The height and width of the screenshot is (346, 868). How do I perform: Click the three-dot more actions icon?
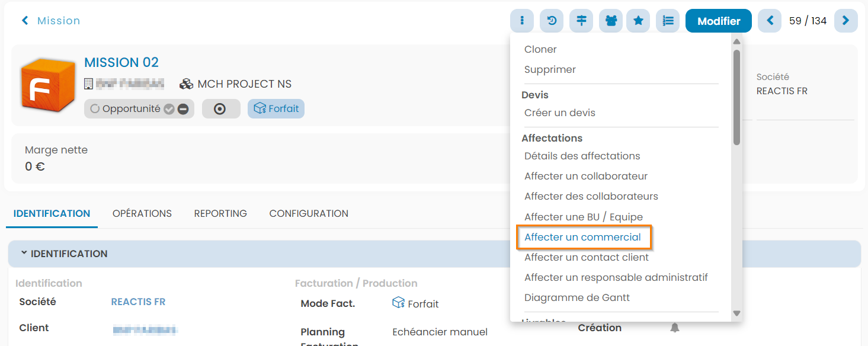pos(522,21)
